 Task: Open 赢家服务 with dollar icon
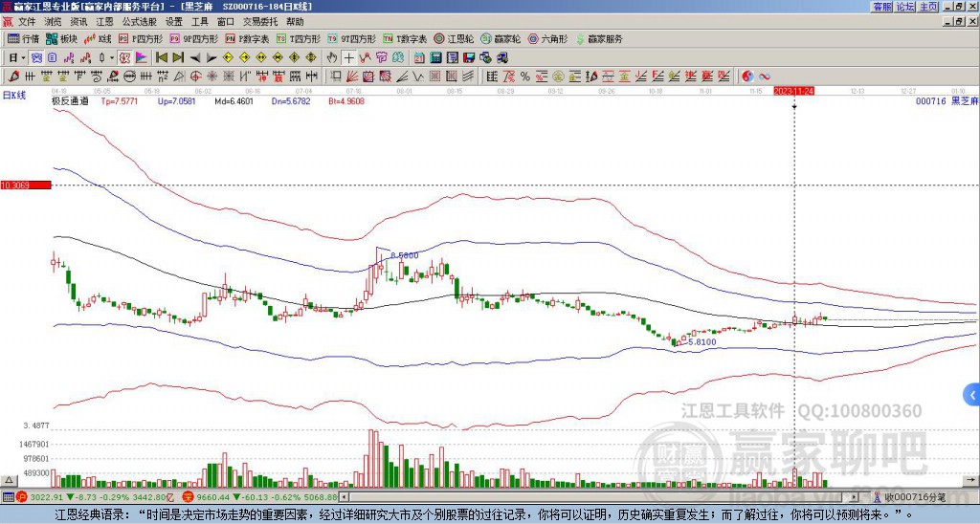(x=599, y=38)
